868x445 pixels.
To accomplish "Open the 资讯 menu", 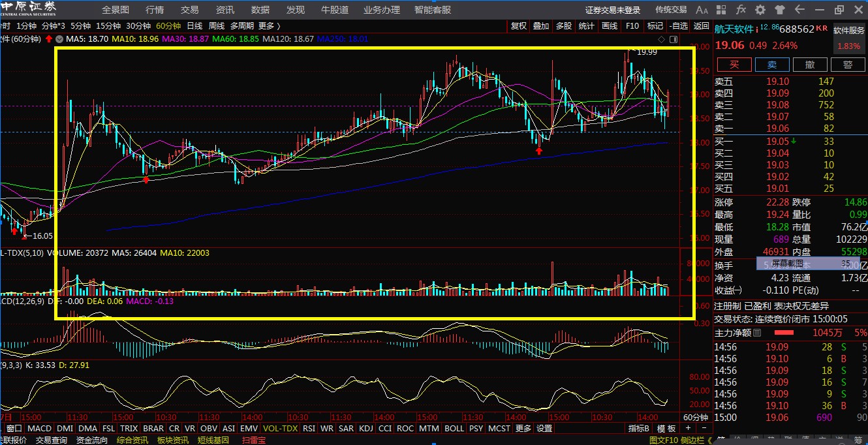I will pos(225,10).
